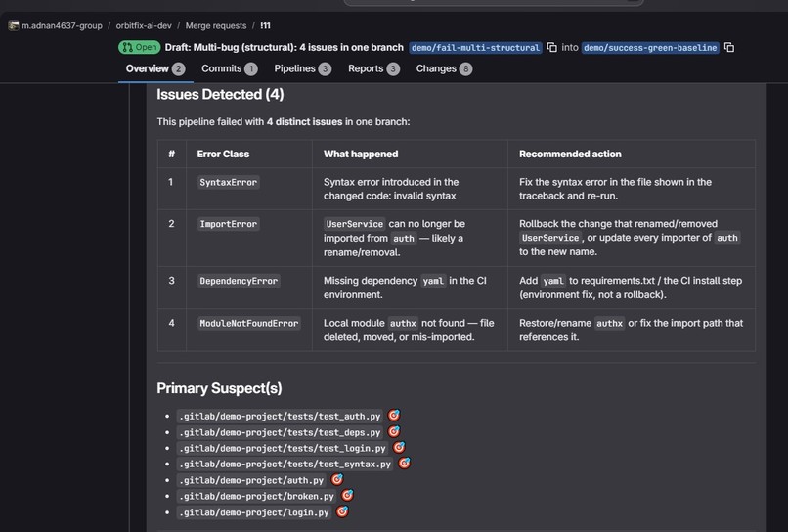The image size is (788, 532).
Task: Switch to the Commits tab
Action: coord(229,68)
